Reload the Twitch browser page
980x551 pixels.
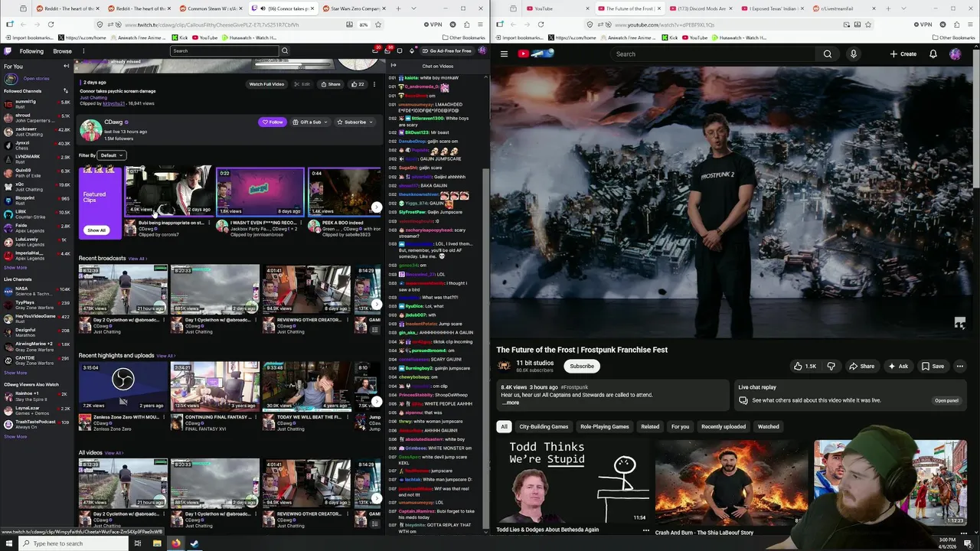click(x=51, y=24)
